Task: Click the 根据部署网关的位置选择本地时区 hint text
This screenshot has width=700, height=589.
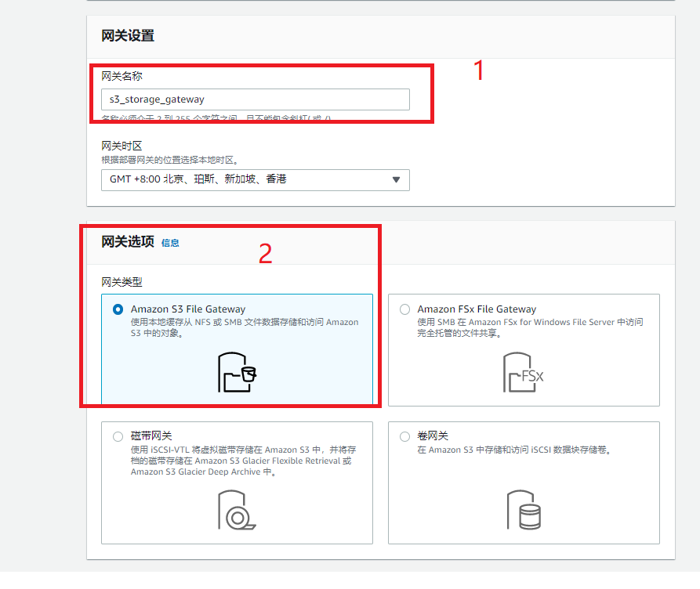Action: [170, 160]
